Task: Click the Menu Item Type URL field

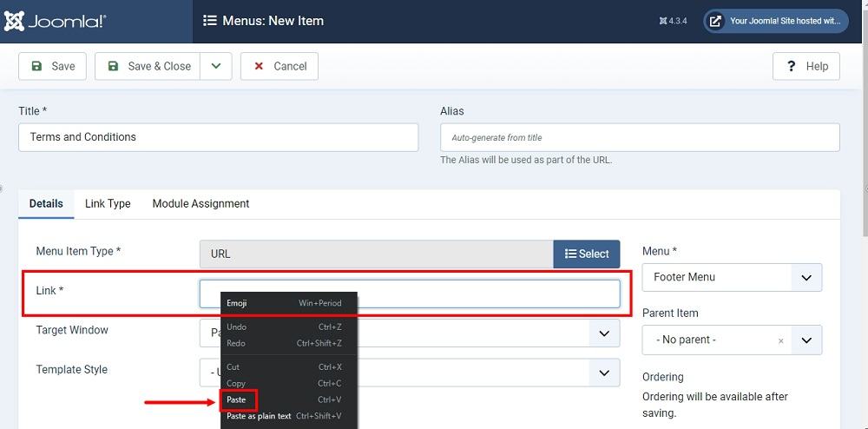Action: (377, 254)
